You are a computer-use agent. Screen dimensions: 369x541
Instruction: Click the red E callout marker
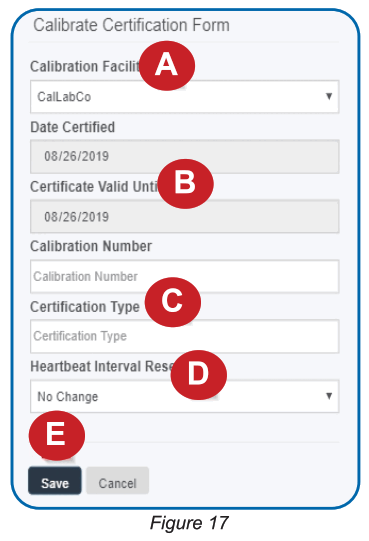[x=56, y=435]
